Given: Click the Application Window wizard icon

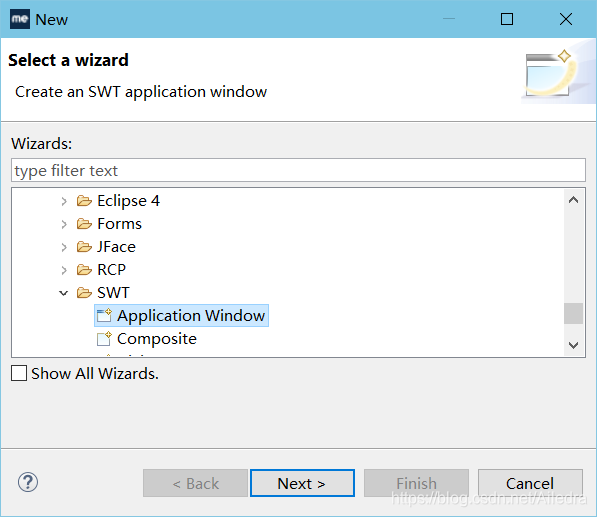Looking at the screenshot, I should click(x=104, y=315).
